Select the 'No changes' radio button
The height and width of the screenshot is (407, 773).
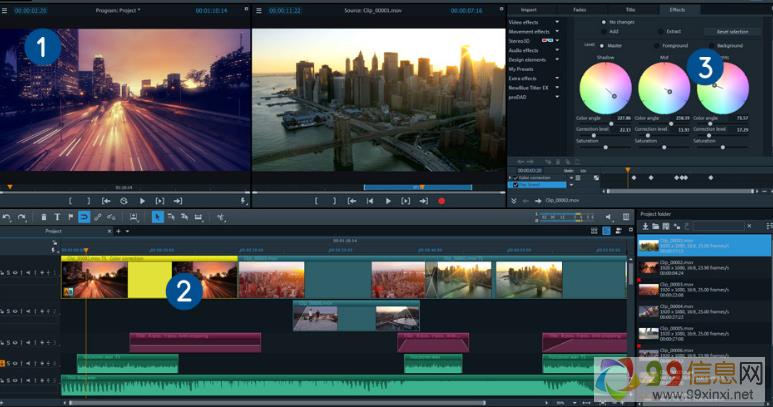[x=603, y=21]
